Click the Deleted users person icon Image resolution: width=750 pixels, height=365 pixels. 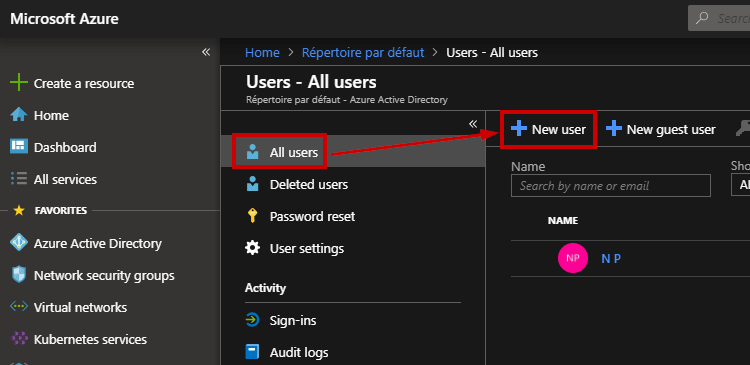pos(252,184)
